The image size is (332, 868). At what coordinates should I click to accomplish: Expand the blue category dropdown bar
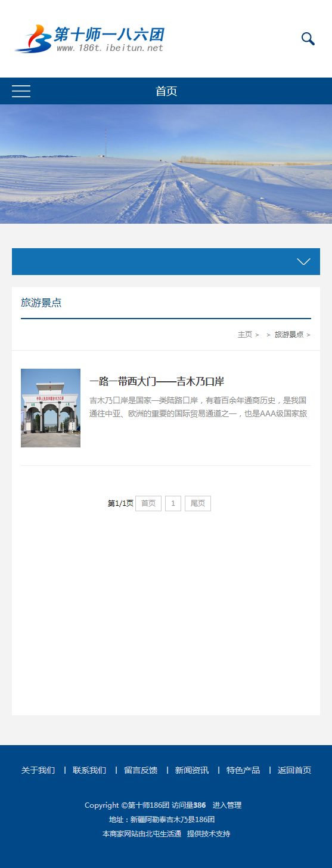coord(166,261)
